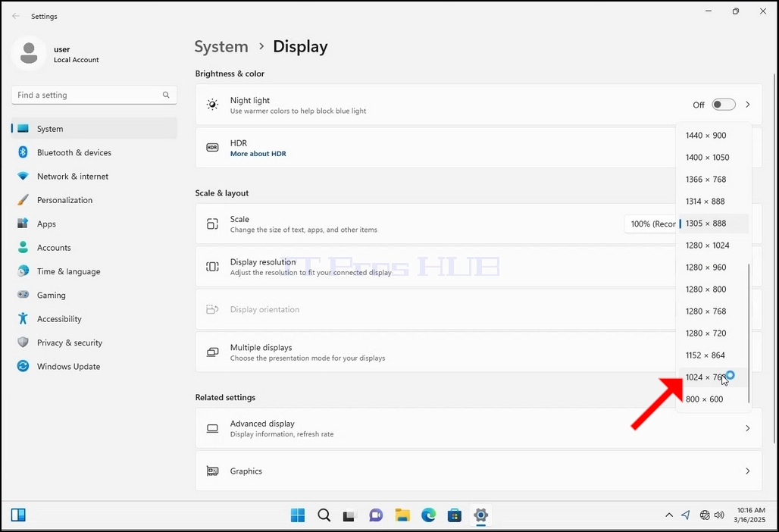Open File Explorer from taskbar
Viewport: 779px width, 532px height.
point(402,515)
